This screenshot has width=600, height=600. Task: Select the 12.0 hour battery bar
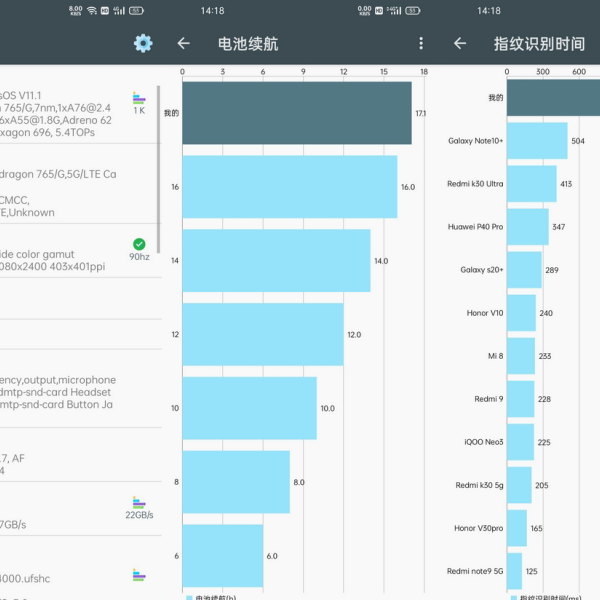click(x=263, y=334)
